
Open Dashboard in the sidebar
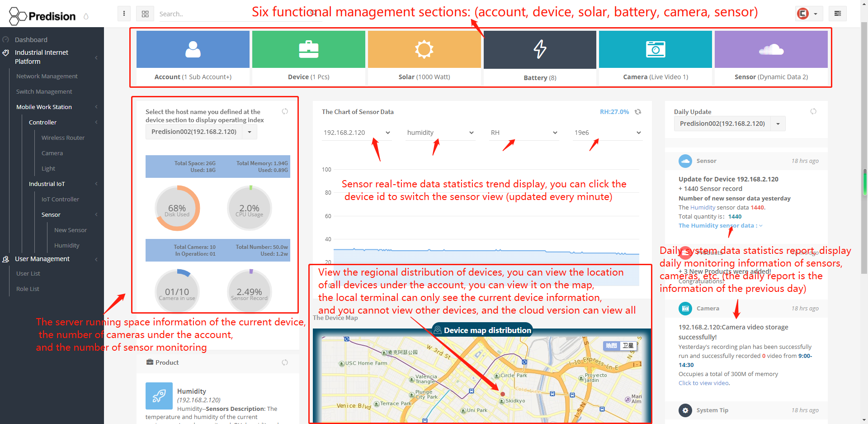click(31, 40)
